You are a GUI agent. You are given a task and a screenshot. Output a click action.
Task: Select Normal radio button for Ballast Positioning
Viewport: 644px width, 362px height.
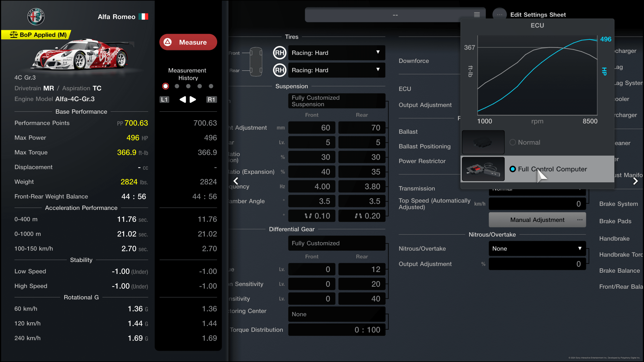pos(513,142)
